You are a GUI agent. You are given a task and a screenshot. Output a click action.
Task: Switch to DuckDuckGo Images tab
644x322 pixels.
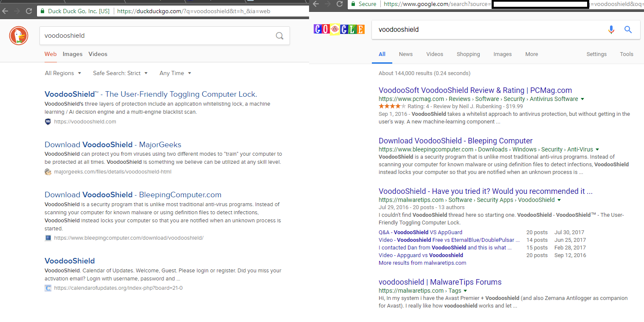pyautogui.click(x=73, y=54)
